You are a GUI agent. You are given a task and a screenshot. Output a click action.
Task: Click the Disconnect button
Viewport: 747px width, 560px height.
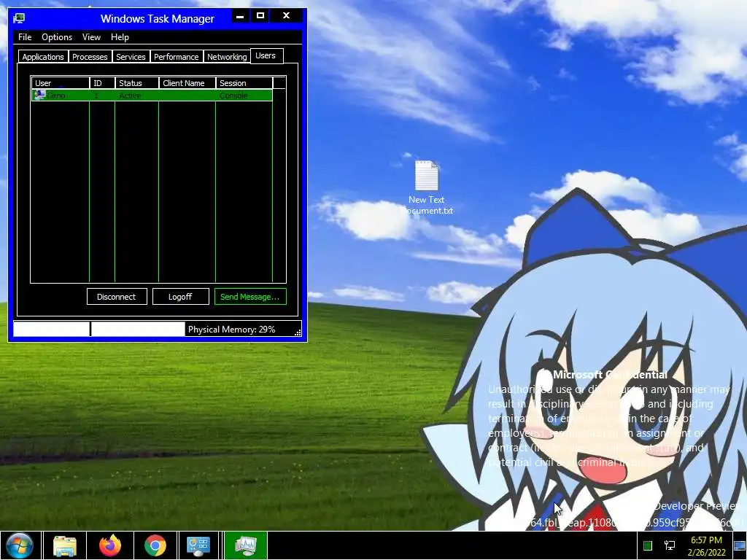(x=117, y=297)
